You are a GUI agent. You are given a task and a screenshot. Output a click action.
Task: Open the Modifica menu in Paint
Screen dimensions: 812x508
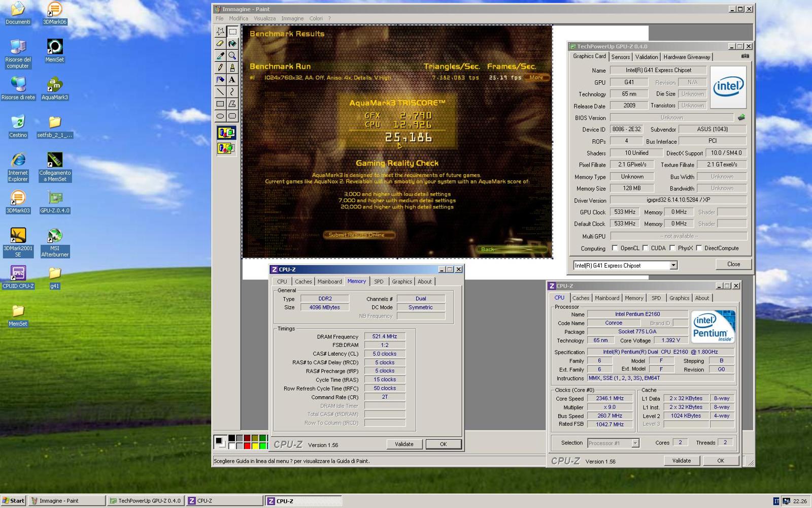click(x=239, y=18)
